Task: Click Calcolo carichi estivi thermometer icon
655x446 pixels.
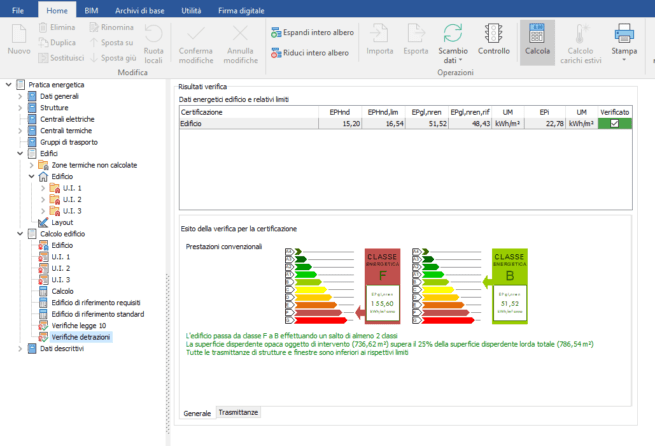Action: (581, 33)
